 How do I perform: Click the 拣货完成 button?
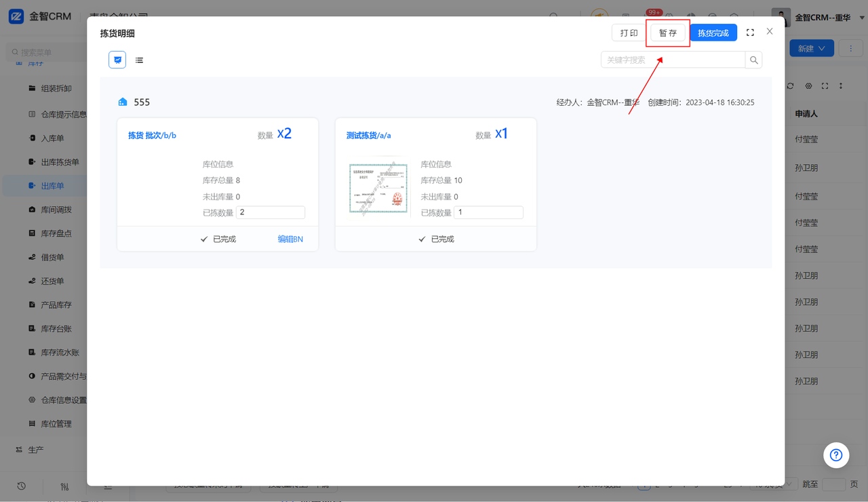(713, 33)
